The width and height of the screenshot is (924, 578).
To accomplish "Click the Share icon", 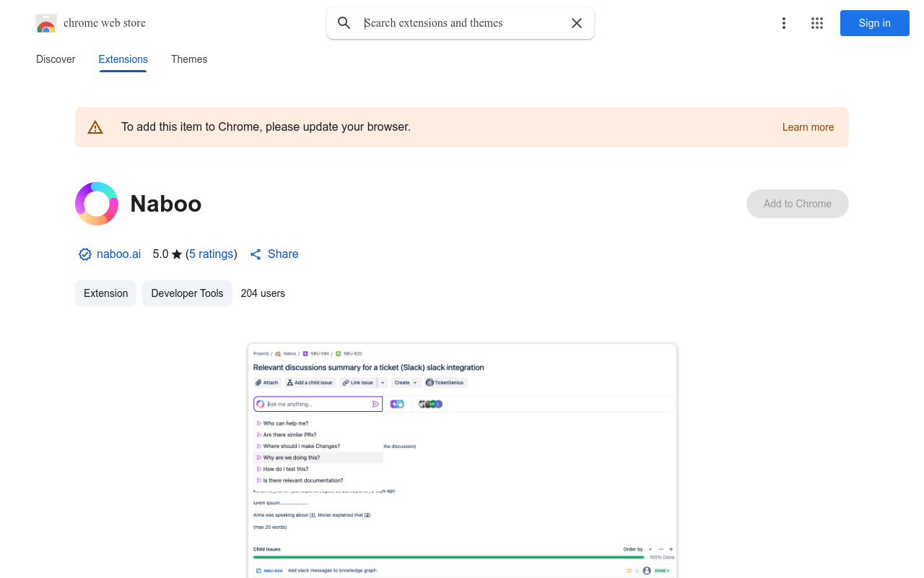I will tap(256, 254).
